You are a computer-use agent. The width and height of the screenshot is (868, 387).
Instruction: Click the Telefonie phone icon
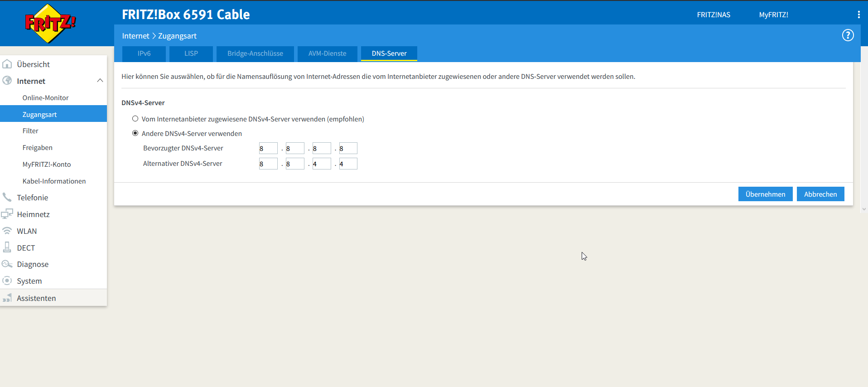coord(7,197)
